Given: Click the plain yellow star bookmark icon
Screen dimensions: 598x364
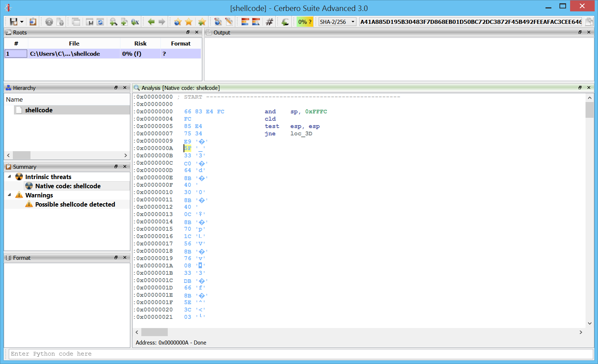Looking at the screenshot, I should (189, 22).
